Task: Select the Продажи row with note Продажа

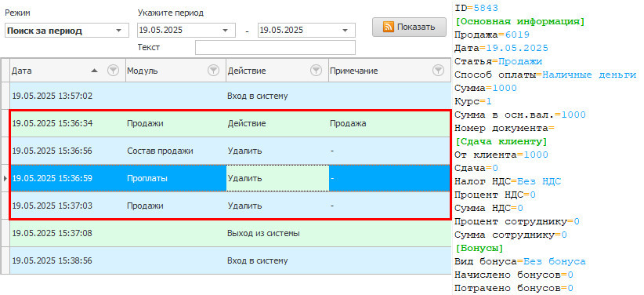Action: (230, 123)
